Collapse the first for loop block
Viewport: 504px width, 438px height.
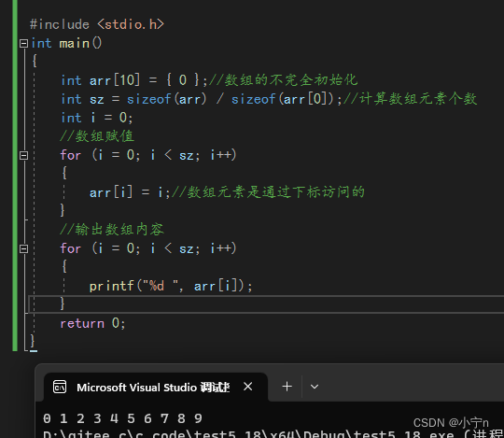click(23, 156)
